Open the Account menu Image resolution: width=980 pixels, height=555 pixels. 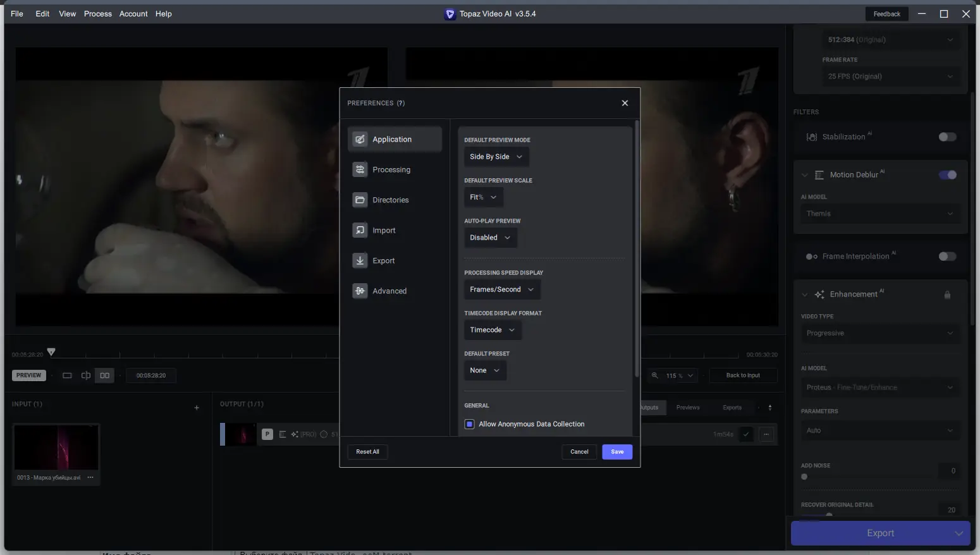(133, 14)
